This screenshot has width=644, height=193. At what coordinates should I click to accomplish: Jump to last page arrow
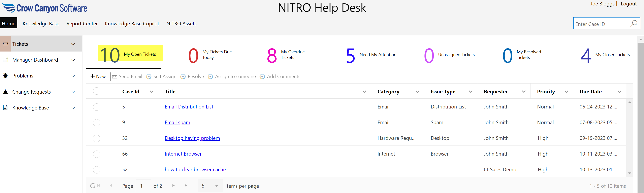click(x=186, y=186)
